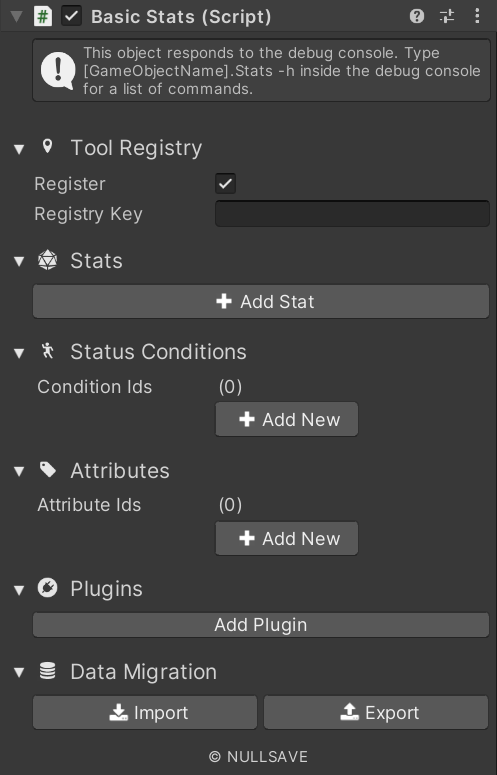
Task: Click the Add Stat button
Action: pyautogui.click(x=261, y=301)
